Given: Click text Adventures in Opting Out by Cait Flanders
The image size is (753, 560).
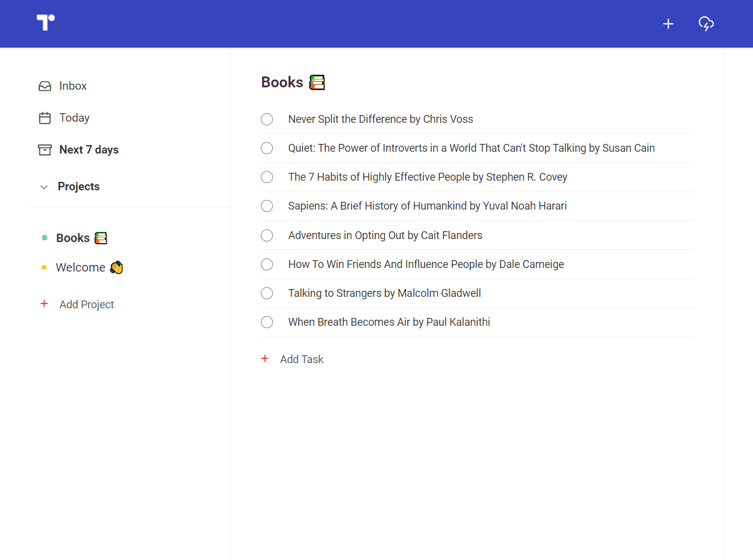Looking at the screenshot, I should click(386, 235).
